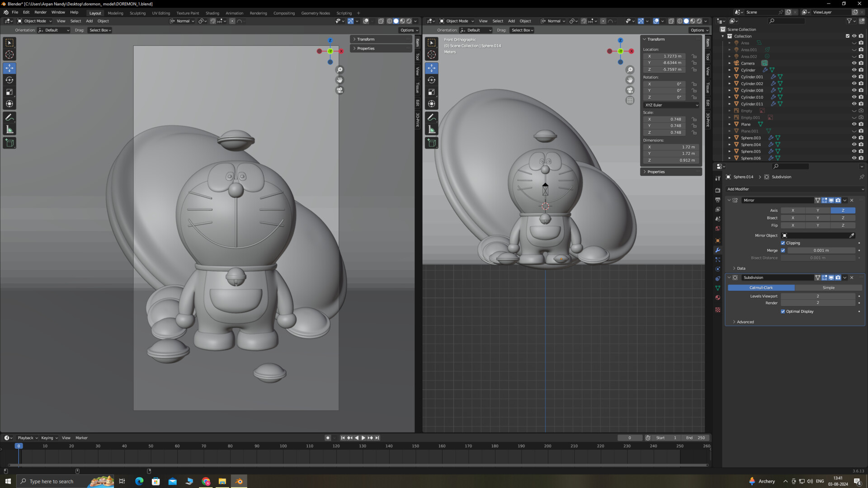Screen dimensions: 868x488
Task: Pick the Add Cube tool in left viewport
Action: (x=9, y=143)
